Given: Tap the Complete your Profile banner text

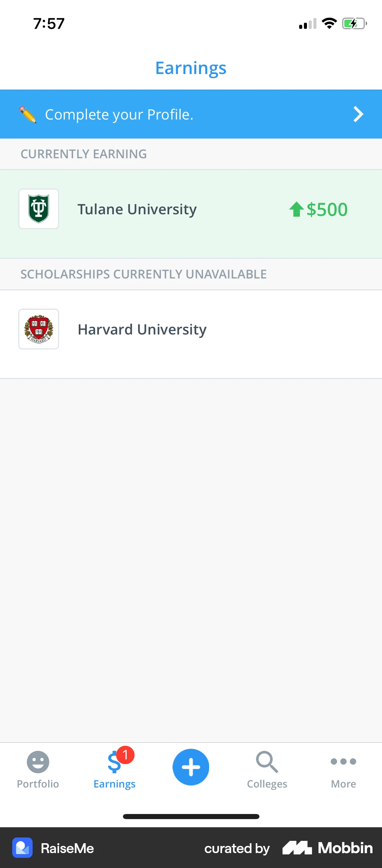Looking at the screenshot, I should [x=119, y=114].
